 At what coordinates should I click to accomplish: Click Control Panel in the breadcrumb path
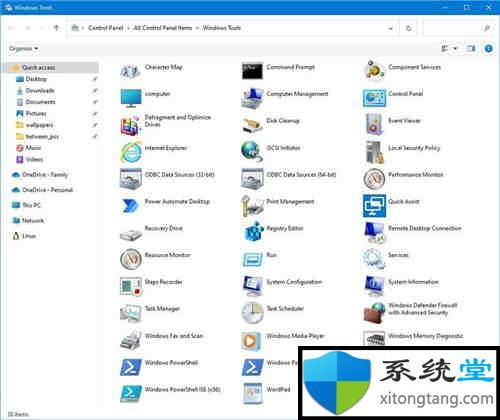(x=106, y=28)
